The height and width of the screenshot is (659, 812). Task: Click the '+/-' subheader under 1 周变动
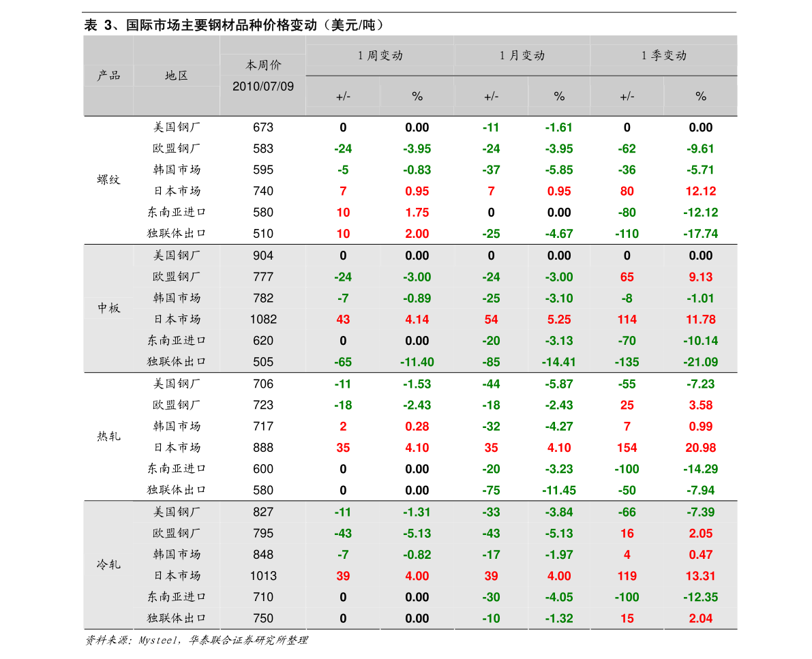tap(344, 96)
